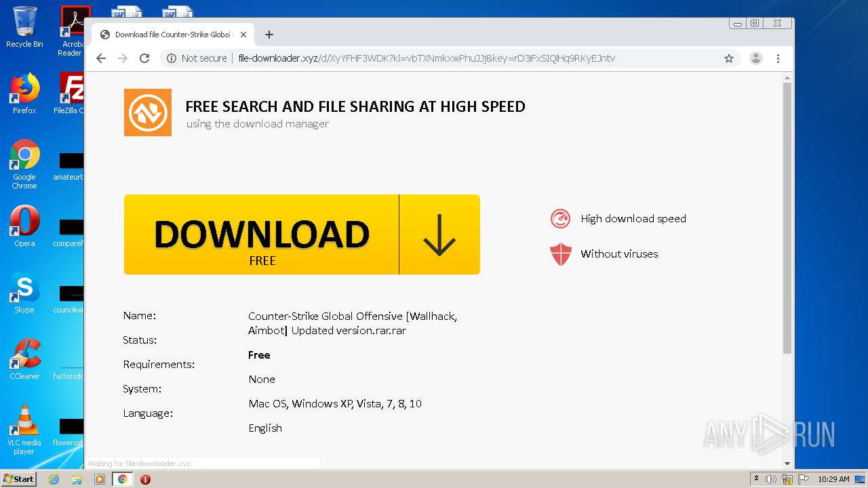The width and height of the screenshot is (868, 488).
Task: Click the Recycle Bin desktop icon
Action: (24, 27)
